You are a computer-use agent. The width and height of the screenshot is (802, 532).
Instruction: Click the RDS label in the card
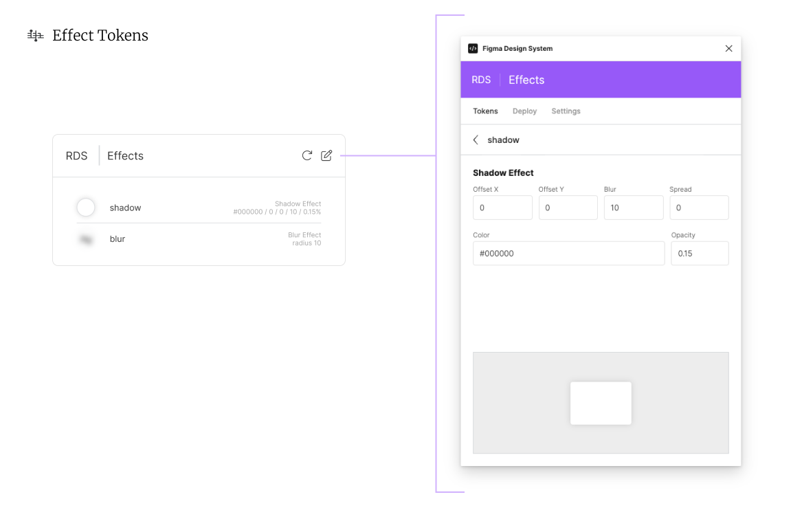[x=77, y=155]
